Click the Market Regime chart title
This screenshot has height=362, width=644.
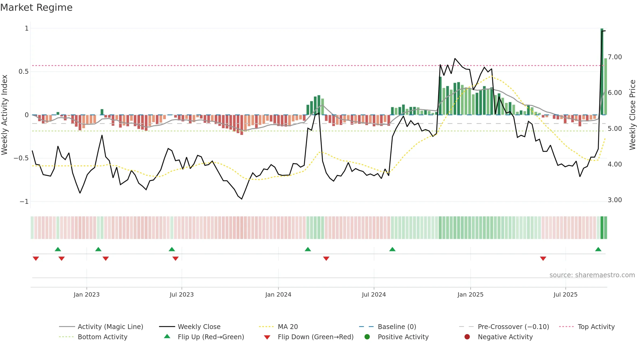tap(36, 8)
